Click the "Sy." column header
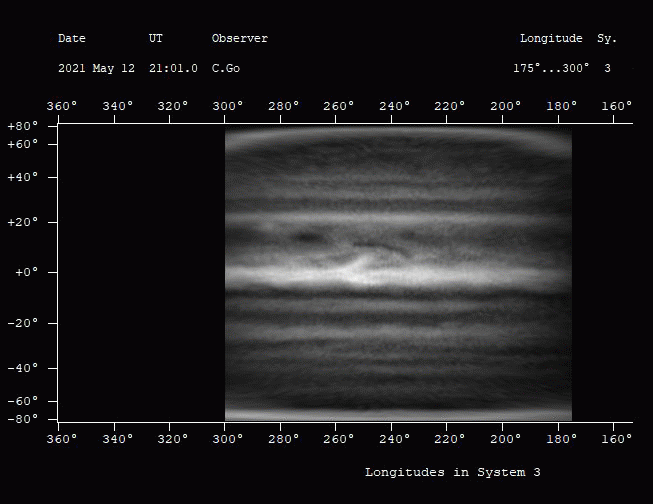 [606, 39]
